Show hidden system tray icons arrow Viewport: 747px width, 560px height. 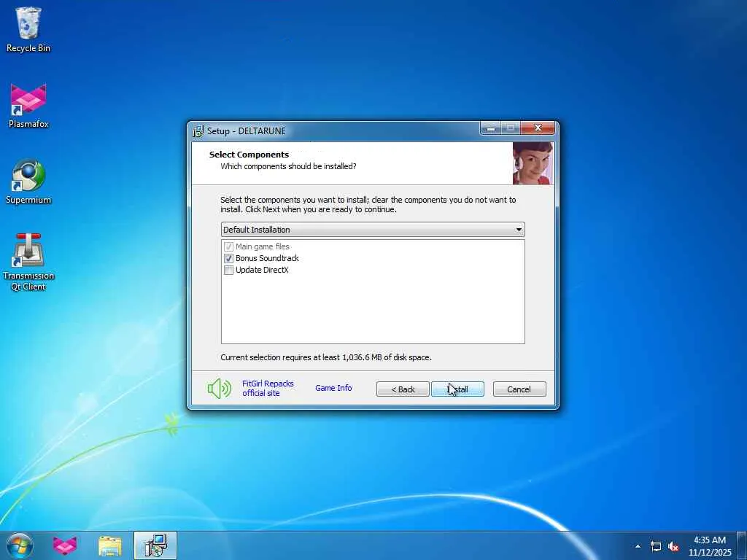638,546
